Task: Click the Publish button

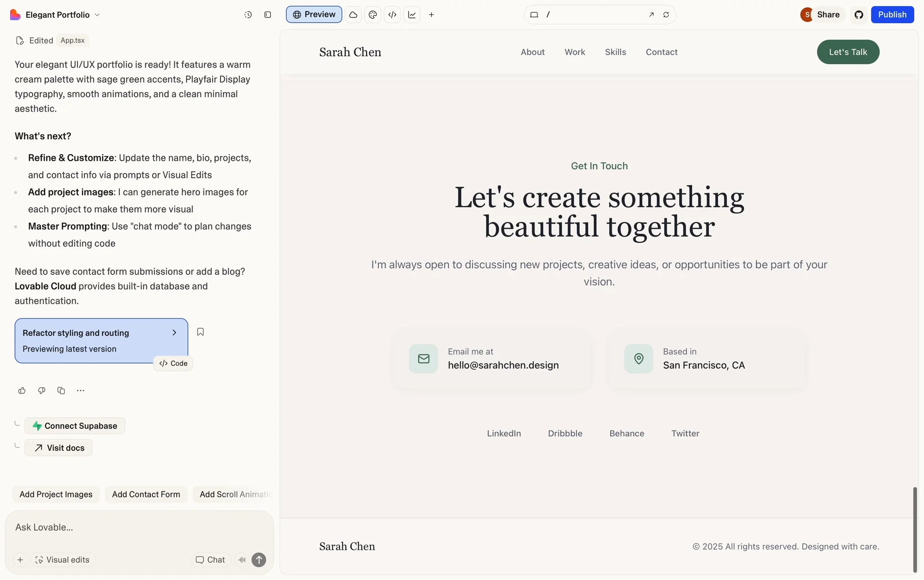Action: click(x=892, y=14)
